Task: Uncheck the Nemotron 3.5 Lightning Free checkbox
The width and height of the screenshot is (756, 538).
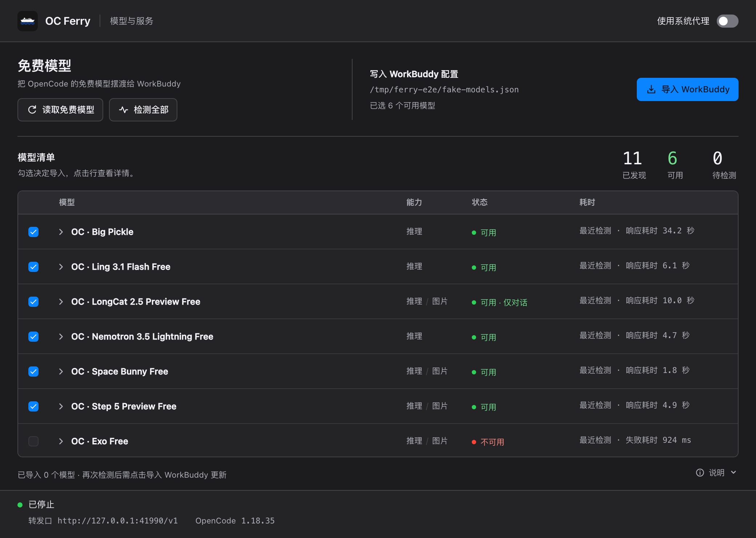Action: [33, 337]
